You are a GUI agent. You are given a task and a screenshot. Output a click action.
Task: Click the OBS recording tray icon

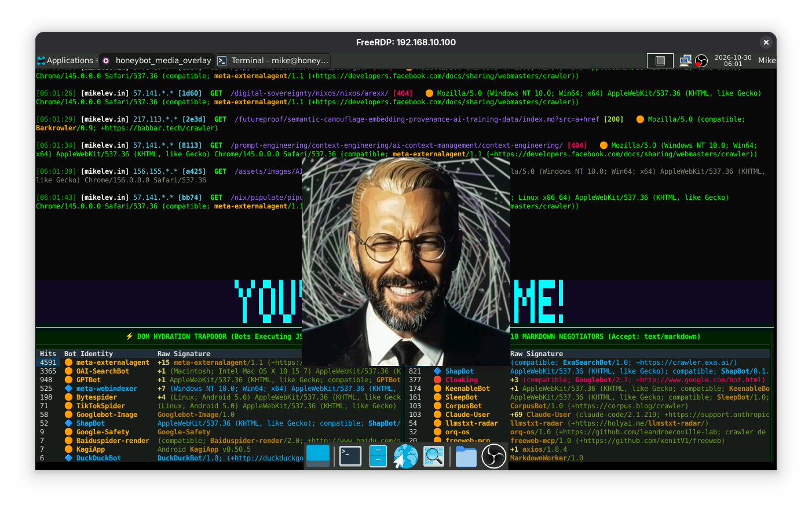701,60
